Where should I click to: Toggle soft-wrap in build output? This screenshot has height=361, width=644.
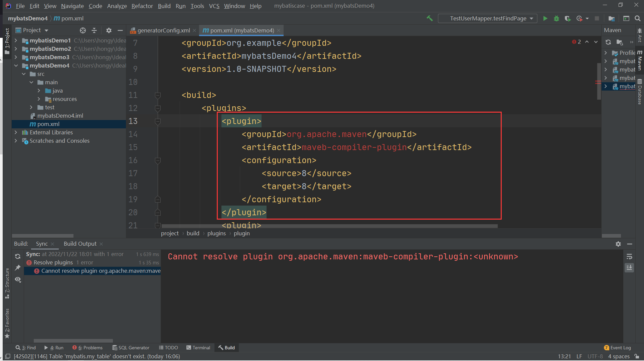(629, 256)
